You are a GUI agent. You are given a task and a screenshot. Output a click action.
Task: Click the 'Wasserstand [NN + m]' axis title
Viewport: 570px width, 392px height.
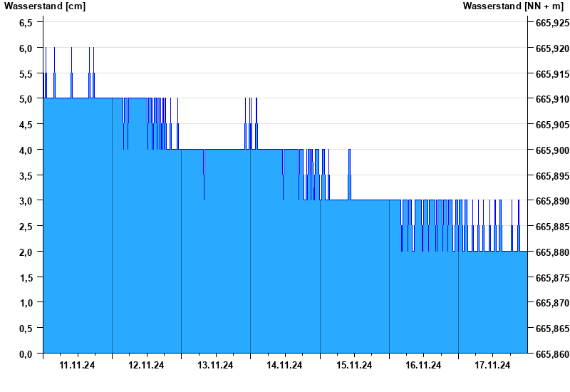tap(512, 6)
